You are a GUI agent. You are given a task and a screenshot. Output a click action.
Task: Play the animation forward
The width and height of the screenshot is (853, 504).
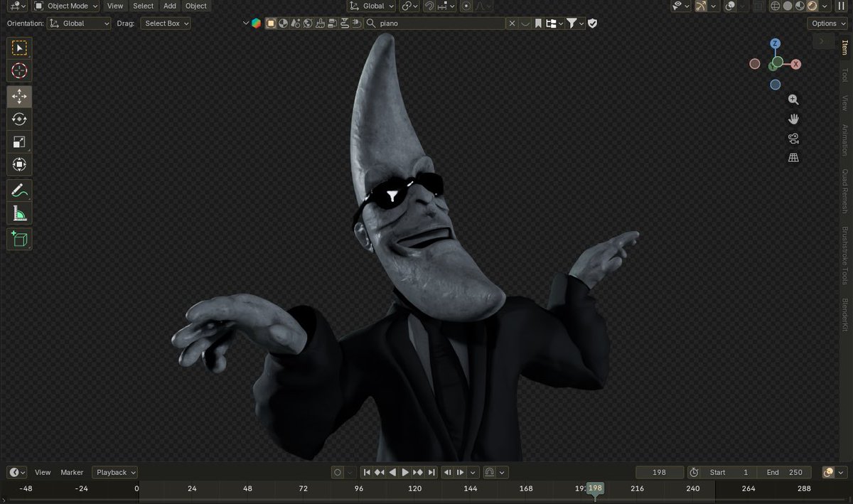405,472
